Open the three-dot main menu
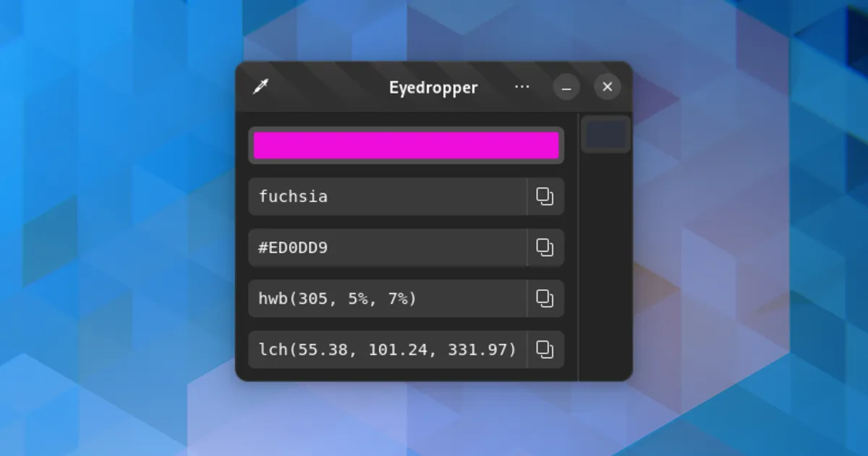 (522, 87)
